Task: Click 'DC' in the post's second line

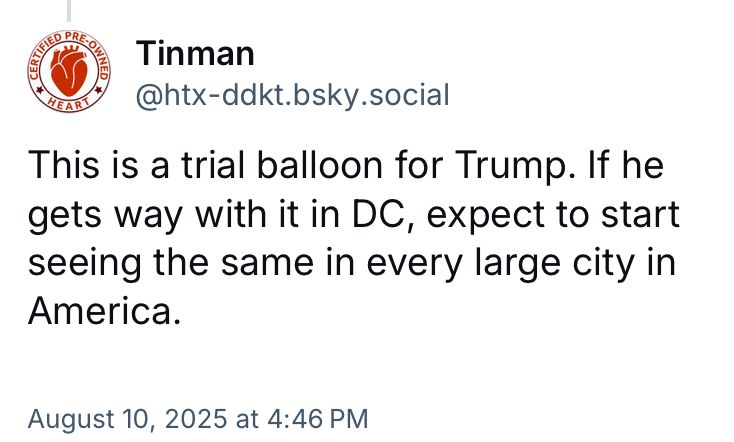Action: tap(379, 214)
